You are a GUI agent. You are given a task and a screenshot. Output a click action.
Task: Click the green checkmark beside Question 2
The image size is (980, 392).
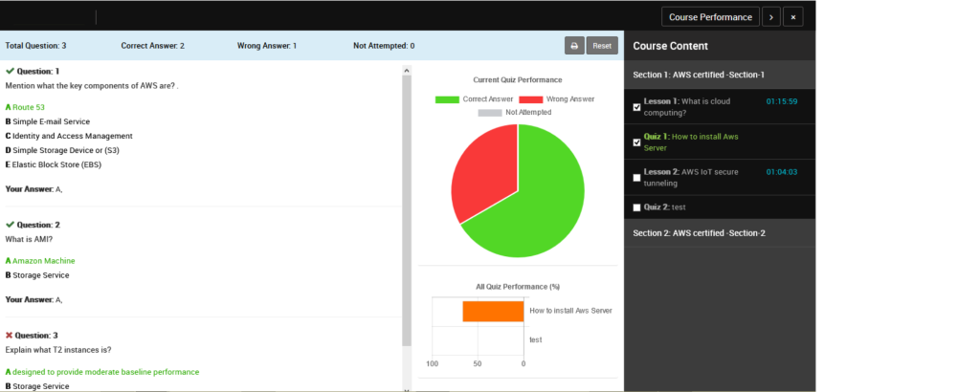[10, 225]
